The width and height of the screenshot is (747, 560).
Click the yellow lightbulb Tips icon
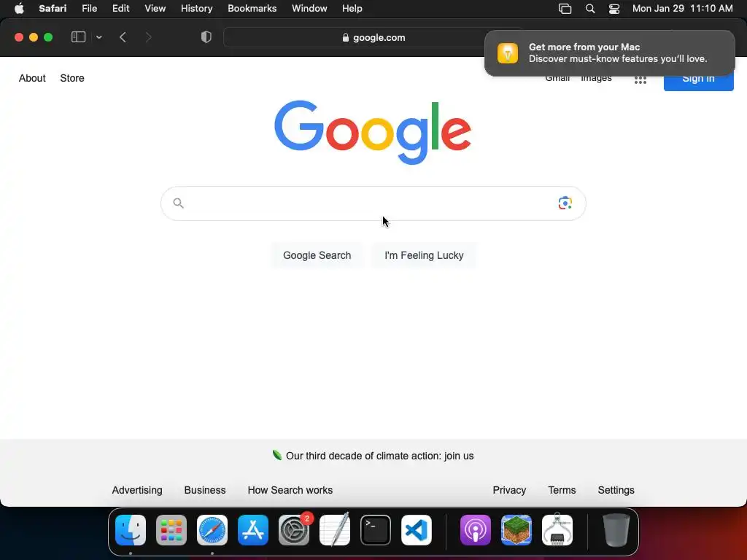508,52
